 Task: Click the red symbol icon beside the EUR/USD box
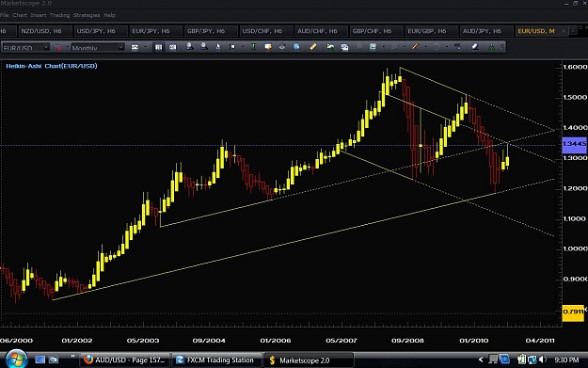pyautogui.click(x=57, y=48)
